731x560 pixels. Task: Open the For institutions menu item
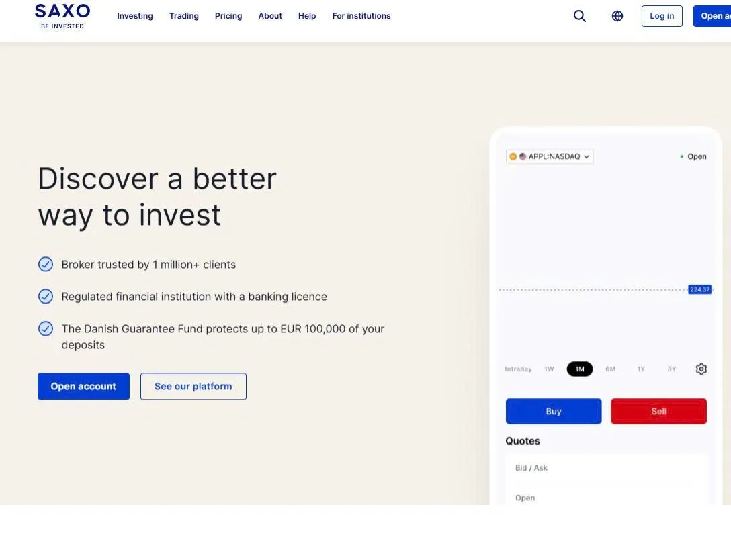[361, 16]
